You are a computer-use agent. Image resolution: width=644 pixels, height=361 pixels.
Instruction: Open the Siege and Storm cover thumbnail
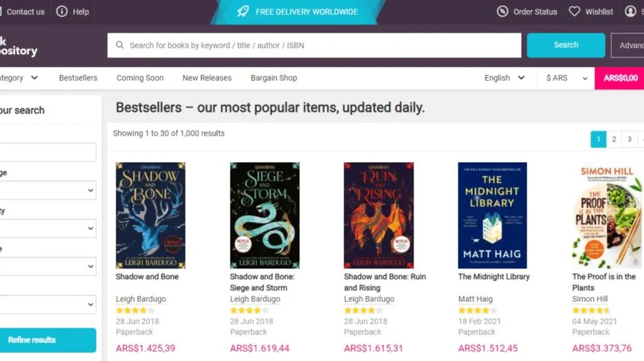pos(265,215)
